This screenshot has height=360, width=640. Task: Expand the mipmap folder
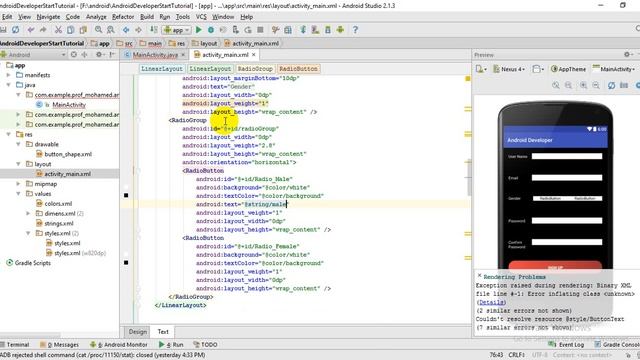[x=18, y=184]
